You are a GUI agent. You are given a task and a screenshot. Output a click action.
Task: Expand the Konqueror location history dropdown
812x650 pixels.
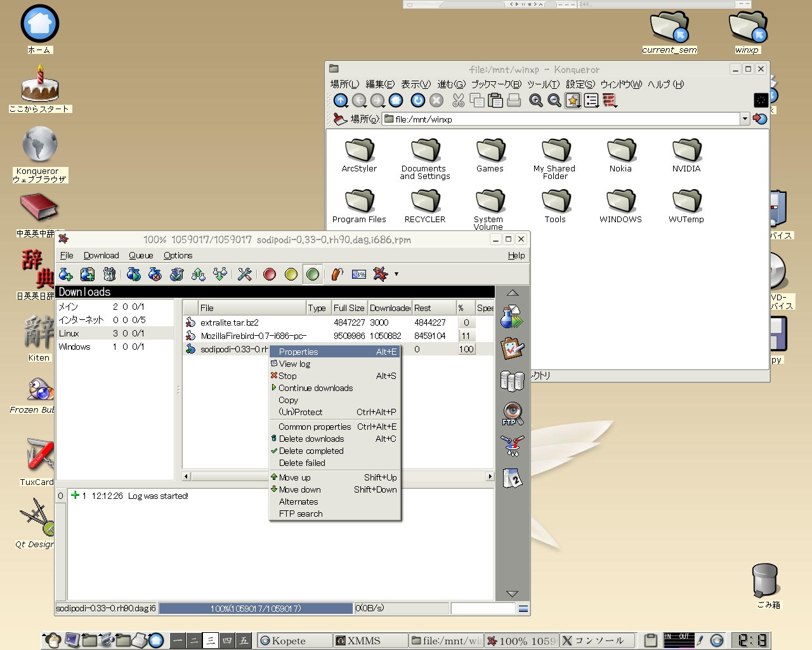pyautogui.click(x=745, y=119)
